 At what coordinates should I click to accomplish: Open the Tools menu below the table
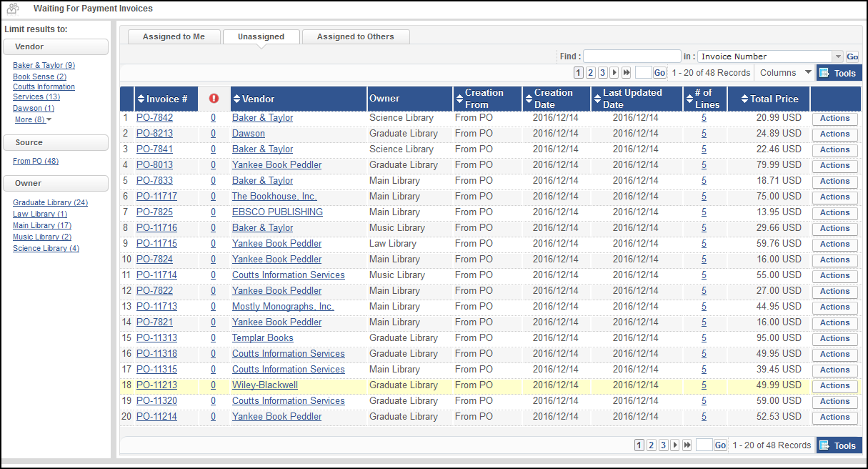point(839,445)
